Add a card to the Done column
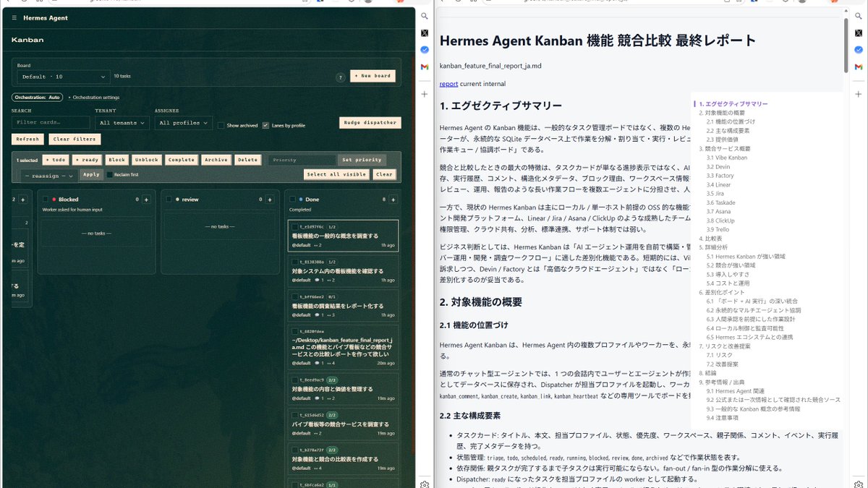 tap(393, 199)
